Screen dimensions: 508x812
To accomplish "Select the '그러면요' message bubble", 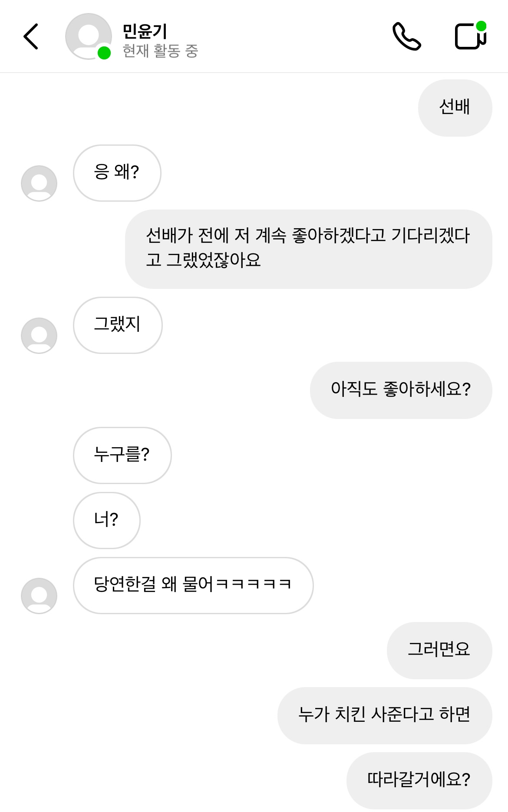I will point(439,650).
